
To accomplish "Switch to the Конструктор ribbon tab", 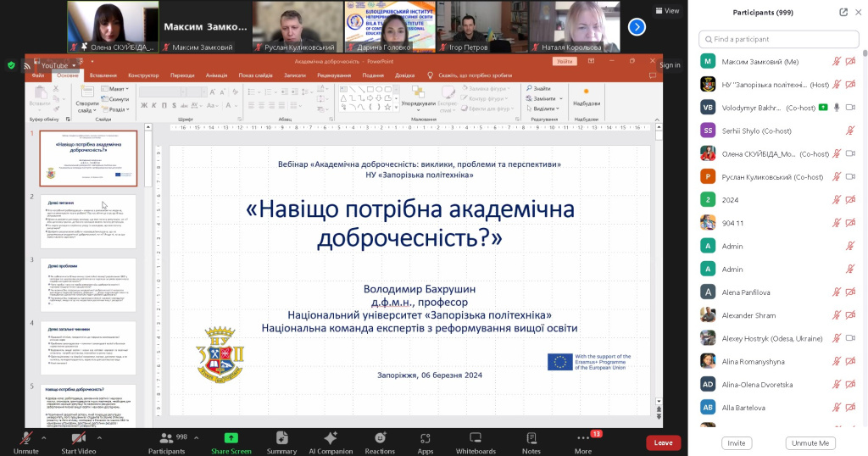I will point(143,75).
